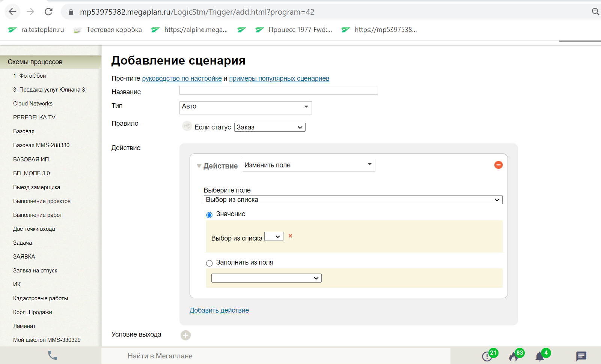The width and height of the screenshot is (601, 364).
Task: Open the 3. Продажа услуг Юлиана 3 scheme
Action: coord(49,90)
